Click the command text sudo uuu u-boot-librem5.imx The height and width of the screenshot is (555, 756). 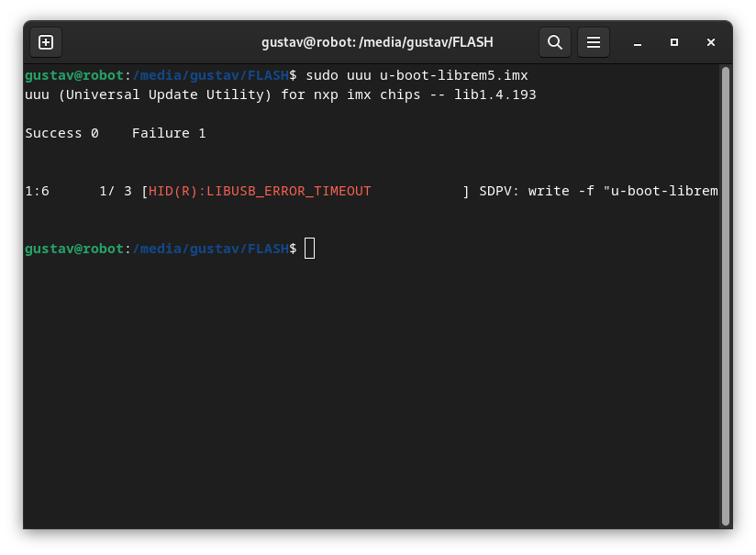pyautogui.click(x=417, y=76)
